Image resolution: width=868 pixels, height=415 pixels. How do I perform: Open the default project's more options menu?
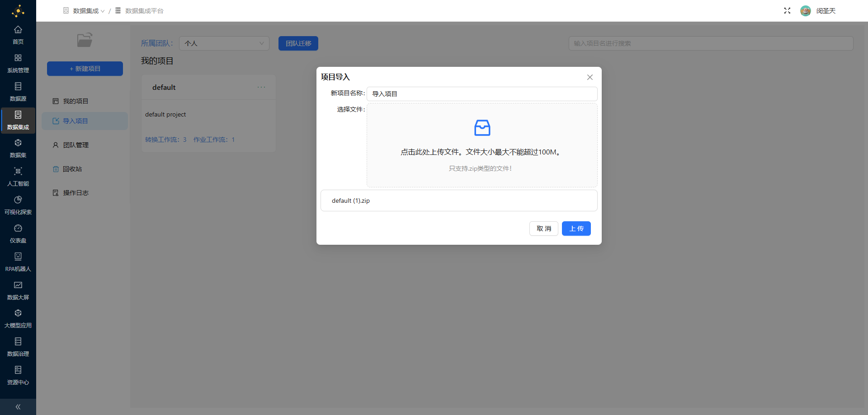point(261,87)
